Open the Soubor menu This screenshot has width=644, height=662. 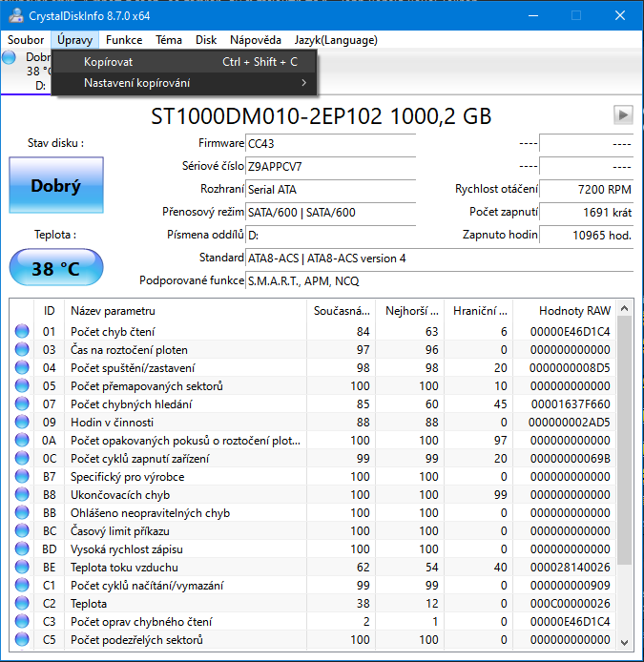pyautogui.click(x=26, y=40)
